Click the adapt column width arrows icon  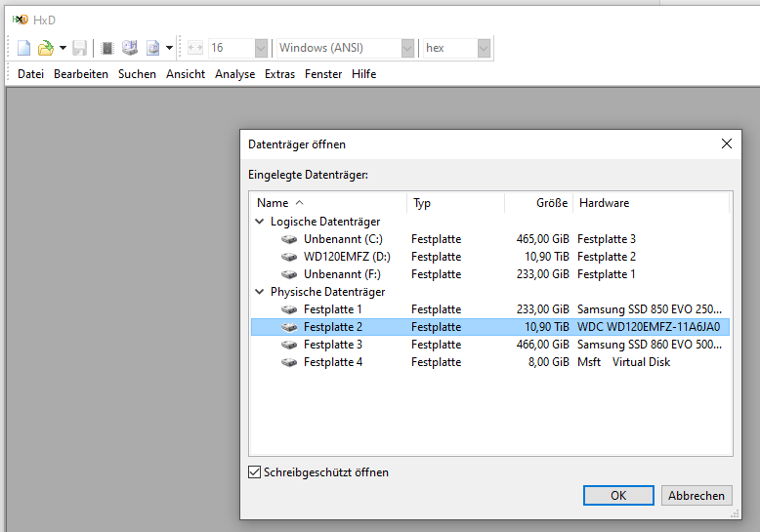pyautogui.click(x=195, y=48)
